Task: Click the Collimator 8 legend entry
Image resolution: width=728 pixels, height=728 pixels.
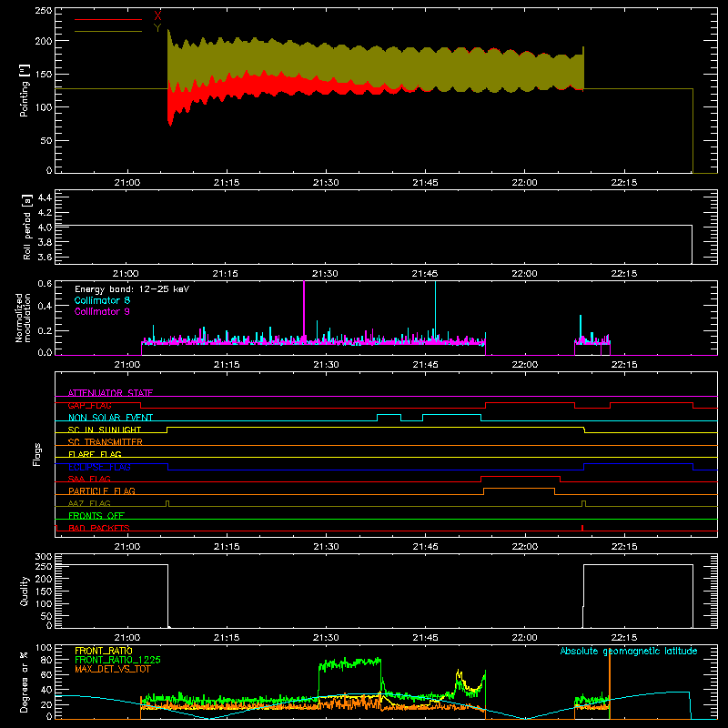Action: pos(102,300)
